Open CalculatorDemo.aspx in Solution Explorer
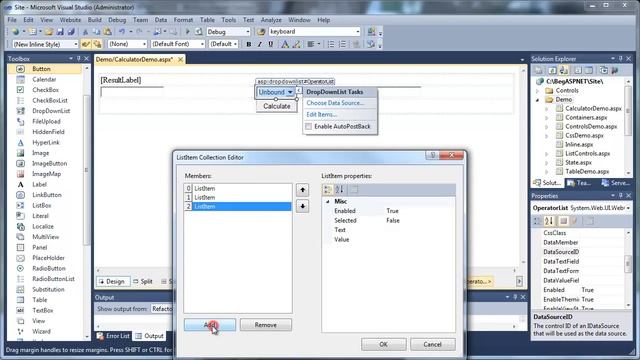The width and height of the screenshot is (640, 360). (x=593, y=109)
